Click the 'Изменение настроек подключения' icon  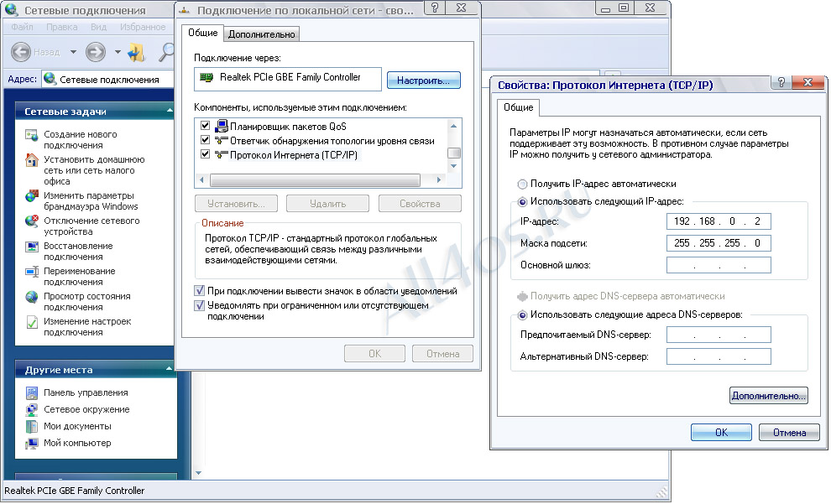pos(32,322)
